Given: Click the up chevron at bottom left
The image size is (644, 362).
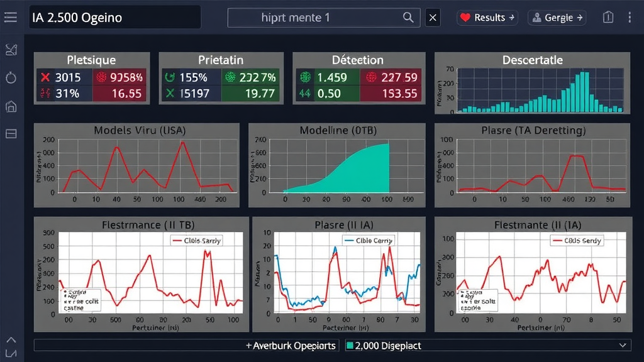Looking at the screenshot, I should (11, 341).
